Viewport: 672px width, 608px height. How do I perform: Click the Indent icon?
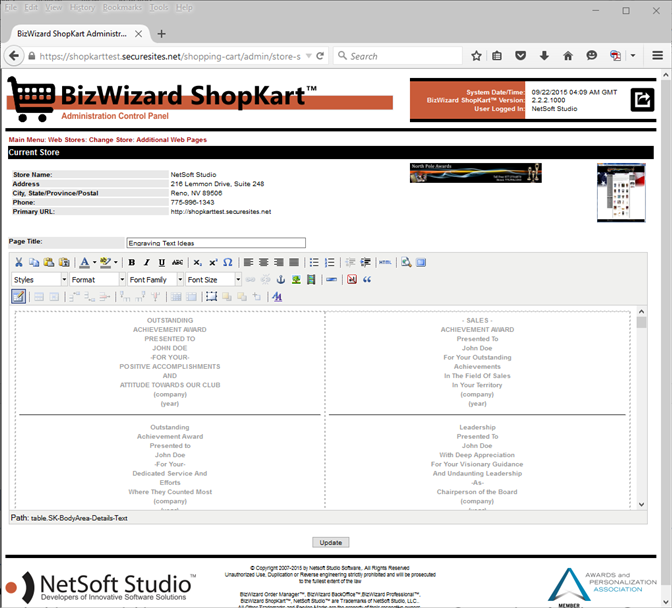point(366,262)
